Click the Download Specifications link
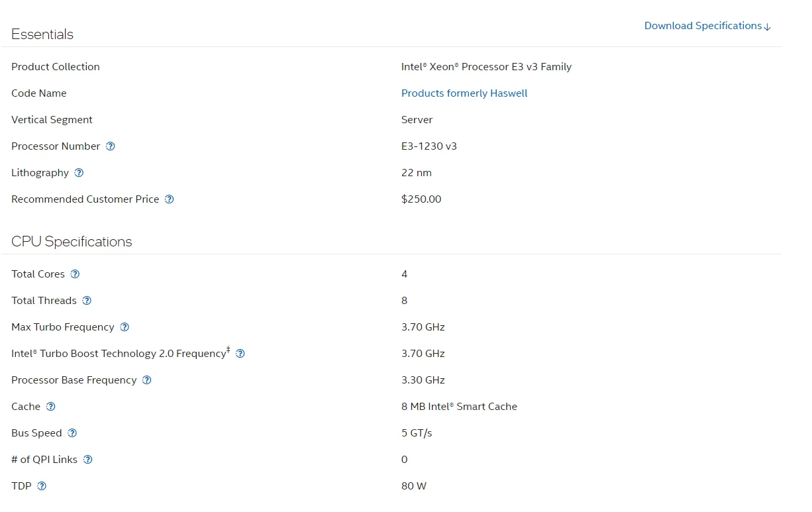Screen dimensions: 812x512 click(707, 26)
